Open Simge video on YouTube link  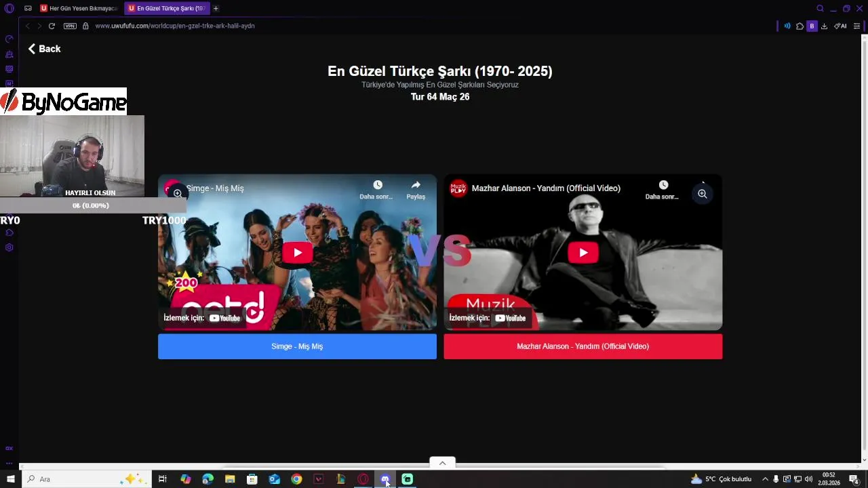202,318
